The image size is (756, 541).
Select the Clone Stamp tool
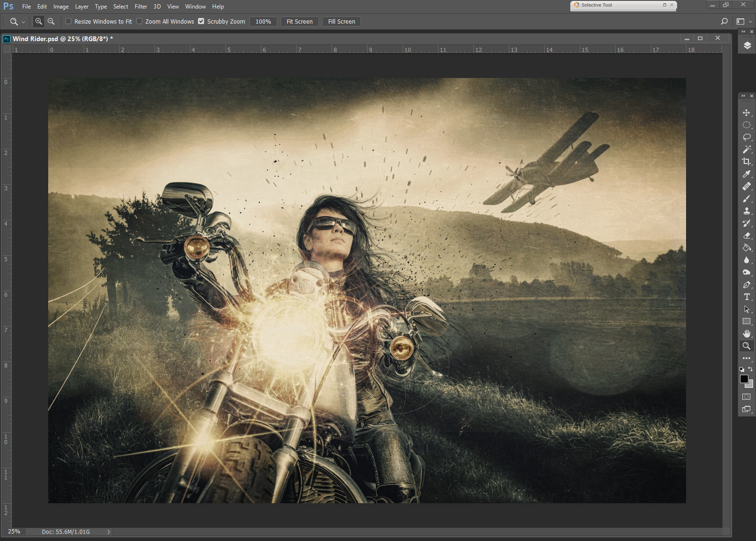tap(747, 211)
